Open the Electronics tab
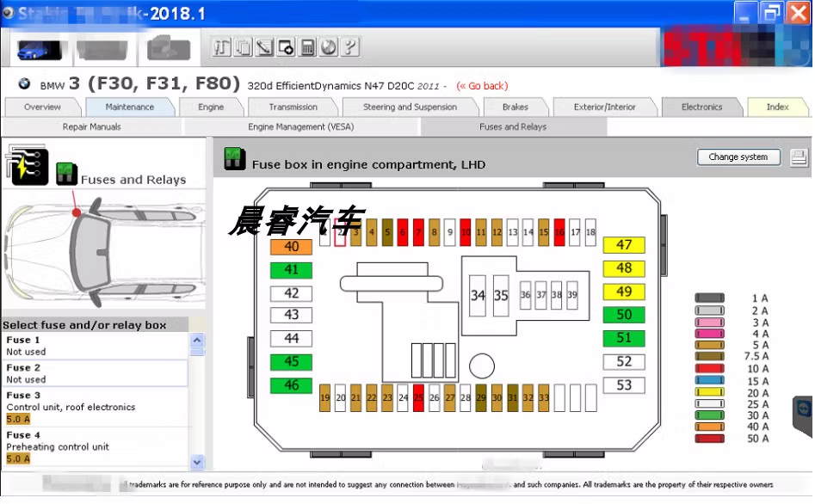 coord(702,107)
